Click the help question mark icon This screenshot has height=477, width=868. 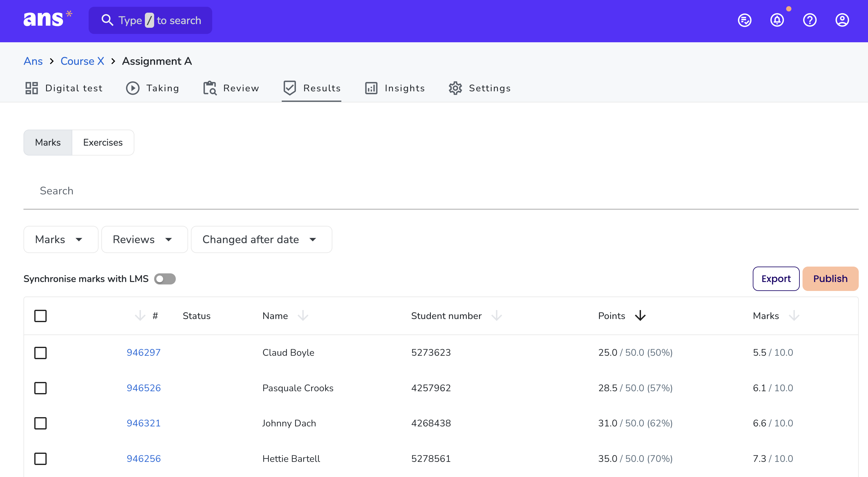809,20
